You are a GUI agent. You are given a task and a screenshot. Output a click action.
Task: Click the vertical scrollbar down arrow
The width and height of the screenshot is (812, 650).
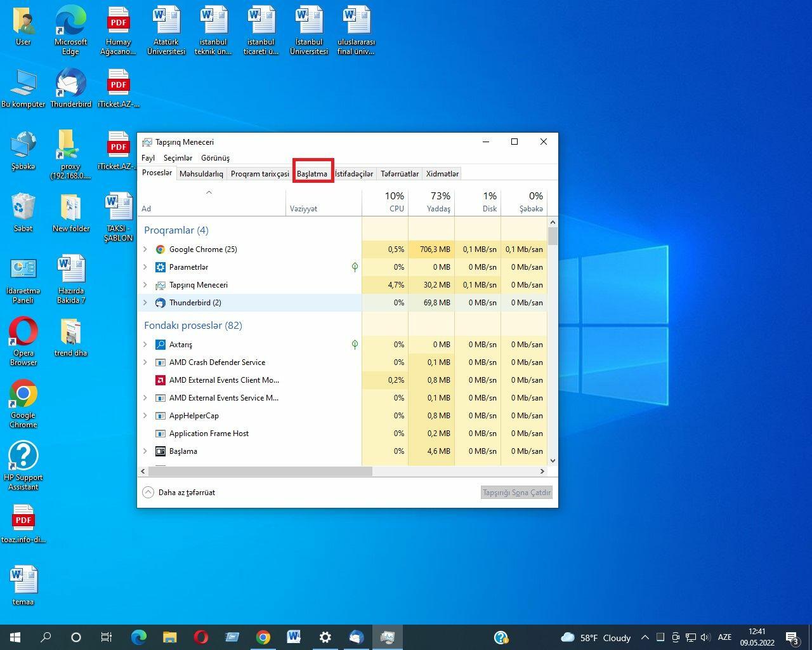click(x=553, y=461)
